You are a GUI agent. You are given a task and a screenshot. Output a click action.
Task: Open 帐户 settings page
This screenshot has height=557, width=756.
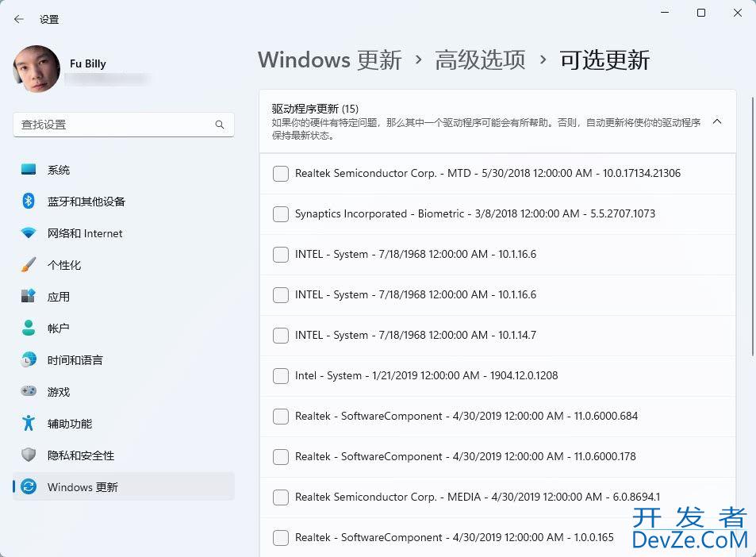click(x=124, y=328)
